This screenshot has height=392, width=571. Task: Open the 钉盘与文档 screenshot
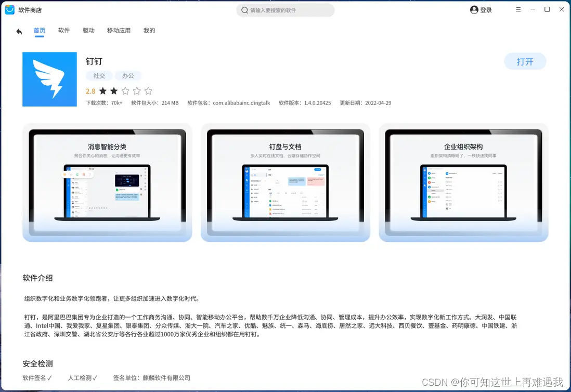[285, 182]
